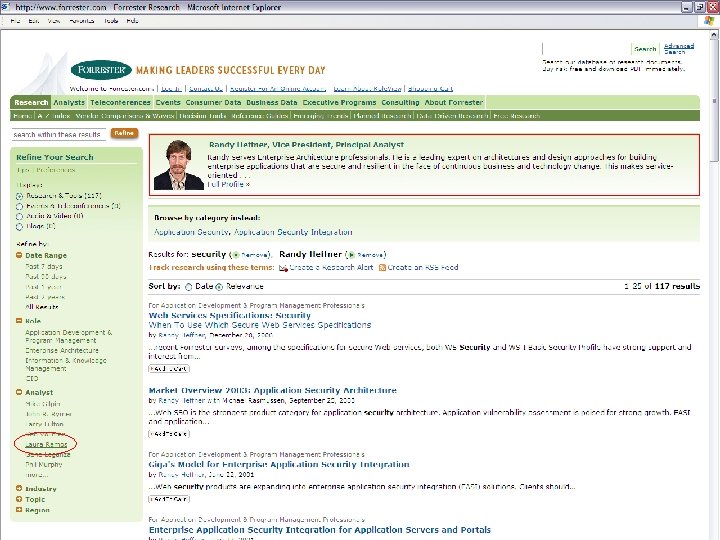720x540 pixels.
Task: Switch to the Teleconferences tab
Action: [120, 102]
